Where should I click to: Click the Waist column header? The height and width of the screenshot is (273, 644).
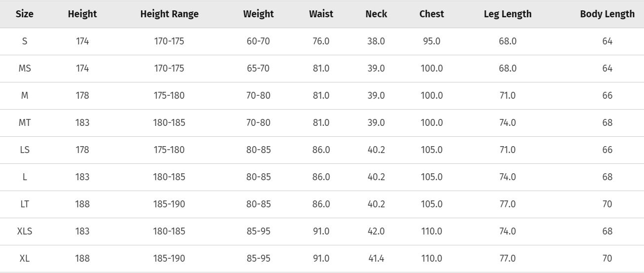[x=321, y=14]
